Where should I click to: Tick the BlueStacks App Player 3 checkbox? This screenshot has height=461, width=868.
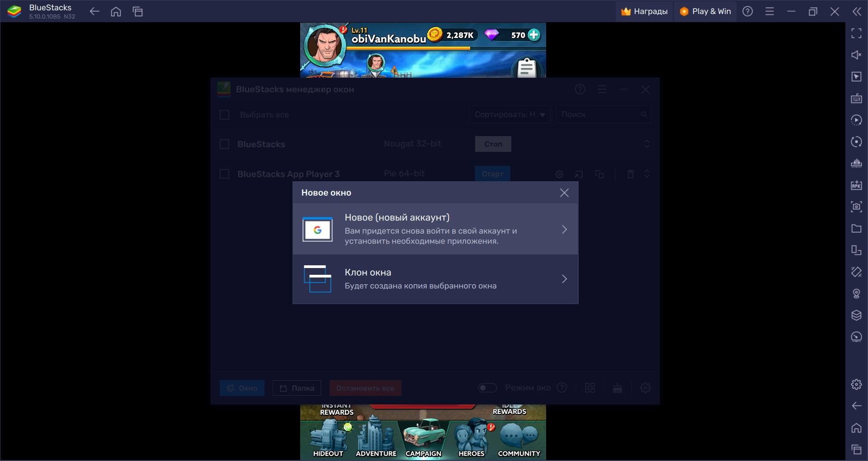coord(224,174)
